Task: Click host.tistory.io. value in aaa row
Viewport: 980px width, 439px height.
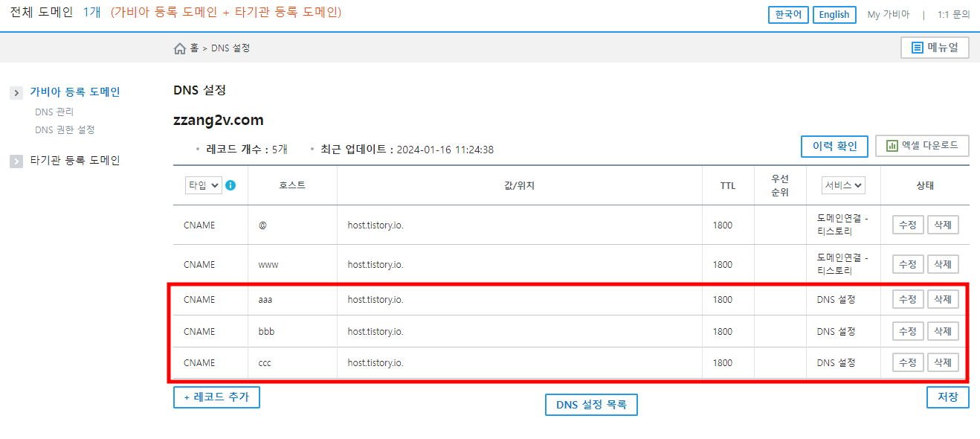Action: click(x=375, y=300)
